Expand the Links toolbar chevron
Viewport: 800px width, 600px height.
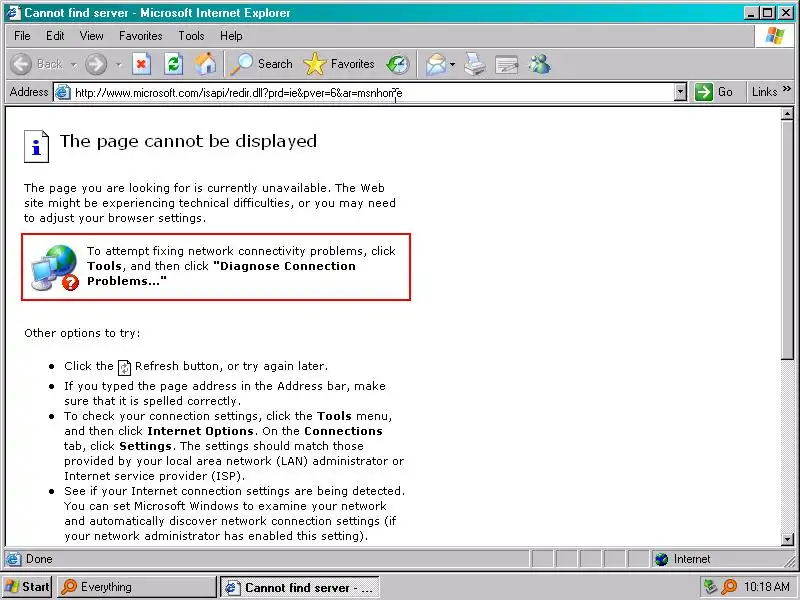(786, 89)
